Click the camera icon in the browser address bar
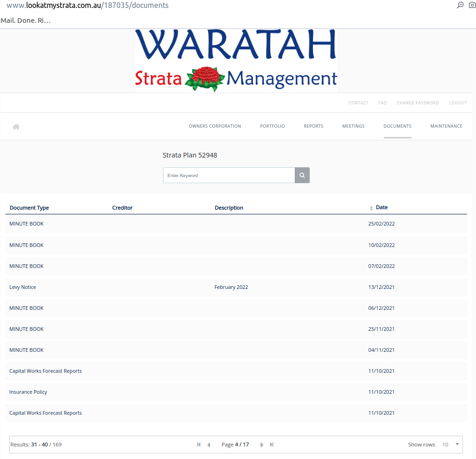476x459 pixels. [472, 5]
